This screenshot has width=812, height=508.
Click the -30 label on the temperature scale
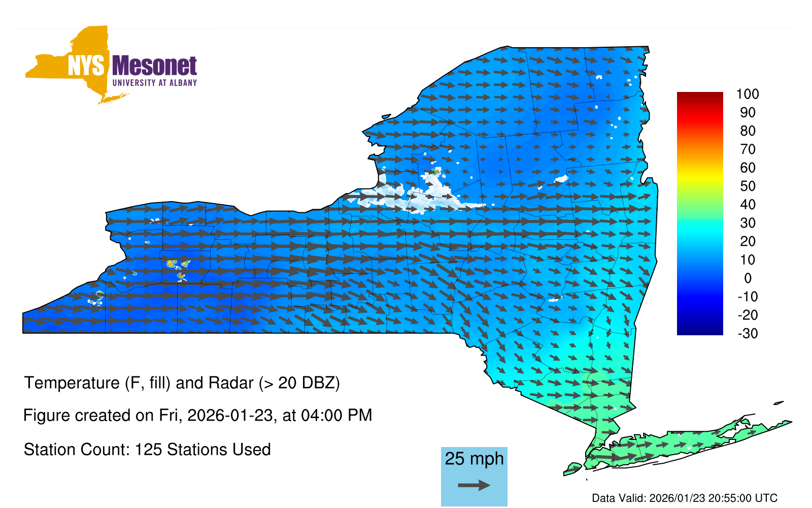click(747, 333)
